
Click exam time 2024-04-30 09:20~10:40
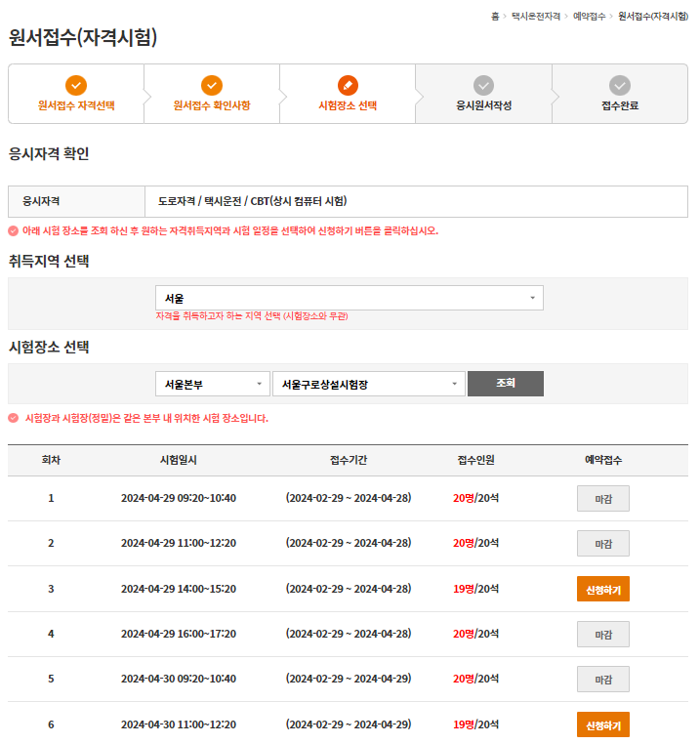(179, 679)
